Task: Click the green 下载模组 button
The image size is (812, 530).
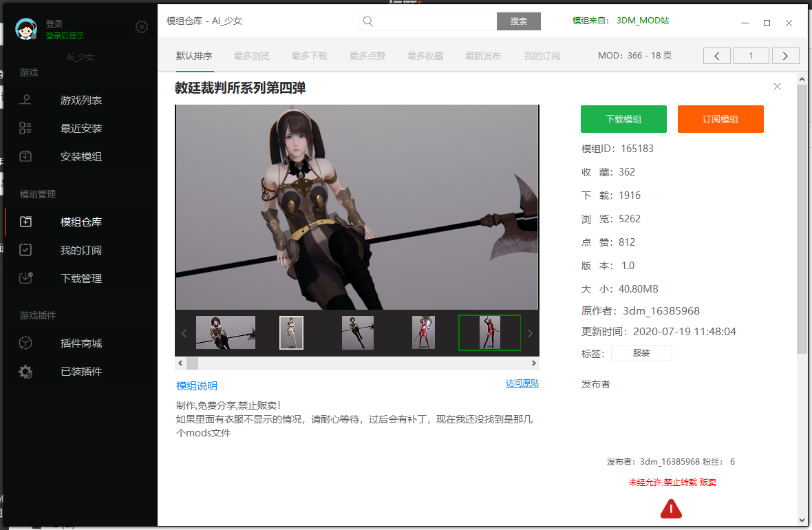Action: click(x=623, y=119)
